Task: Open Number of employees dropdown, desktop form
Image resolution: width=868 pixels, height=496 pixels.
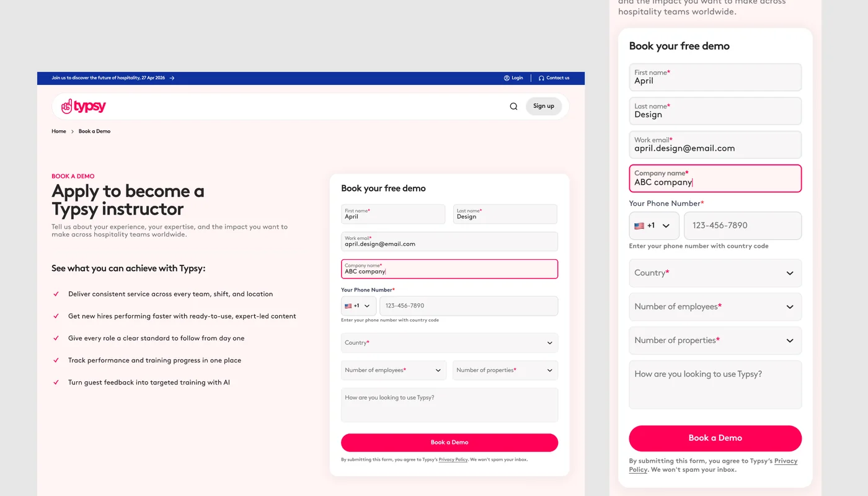Action: tap(393, 370)
